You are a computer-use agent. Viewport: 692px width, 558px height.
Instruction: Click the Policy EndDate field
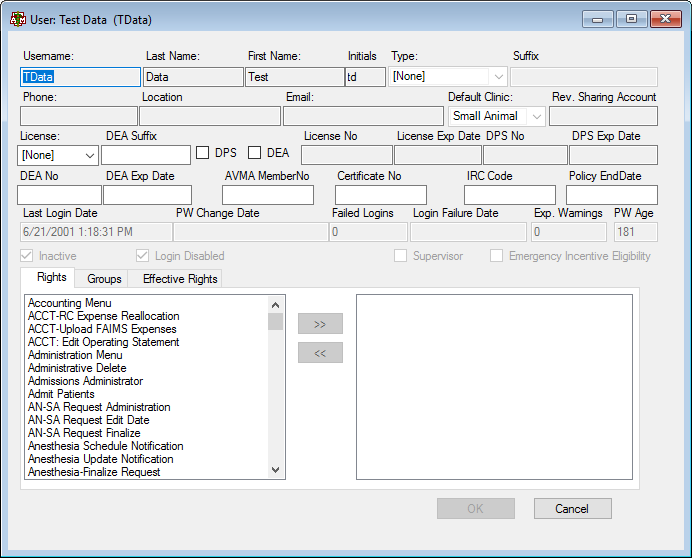coord(612,195)
